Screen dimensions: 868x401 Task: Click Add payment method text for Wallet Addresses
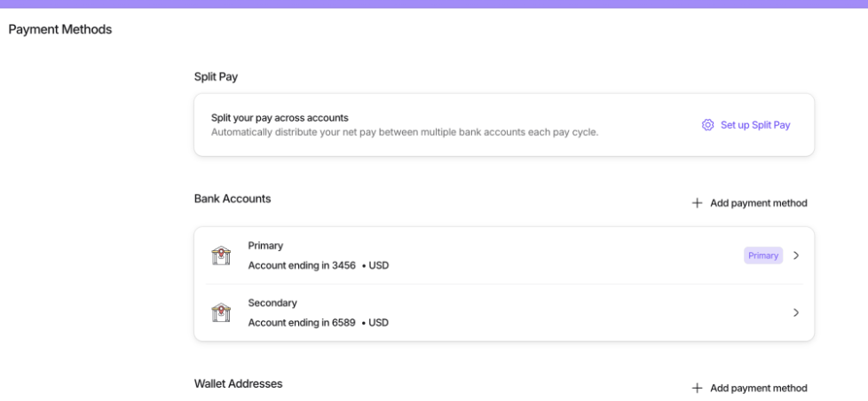coord(758,389)
